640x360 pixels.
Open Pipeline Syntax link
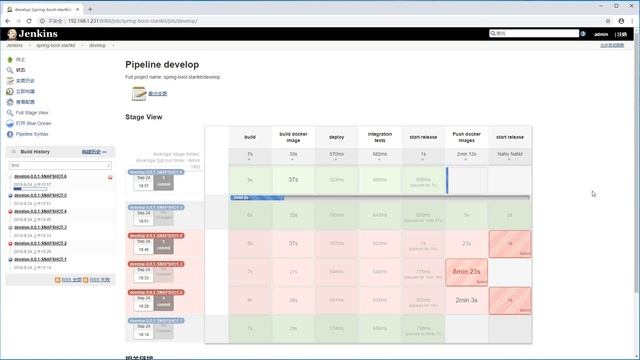(32, 134)
